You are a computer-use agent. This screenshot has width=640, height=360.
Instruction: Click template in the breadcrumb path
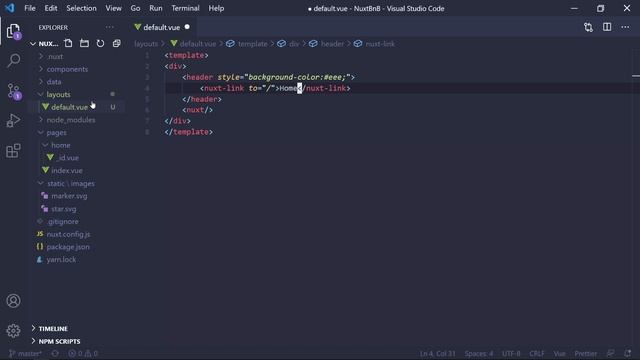pos(253,44)
